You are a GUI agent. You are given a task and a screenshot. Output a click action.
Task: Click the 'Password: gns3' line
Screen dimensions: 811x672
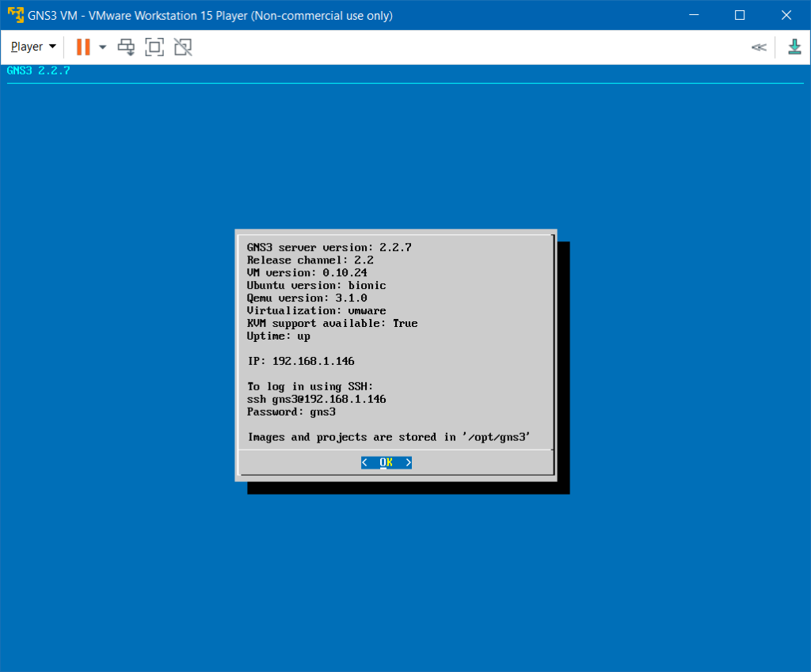point(291,412)
